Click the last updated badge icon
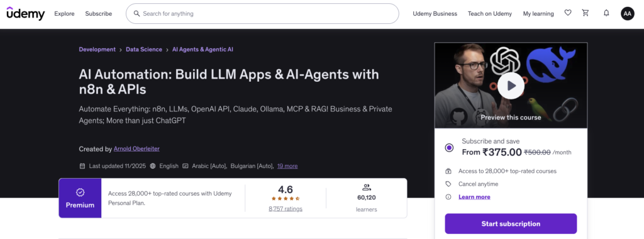 click(82, 166)
